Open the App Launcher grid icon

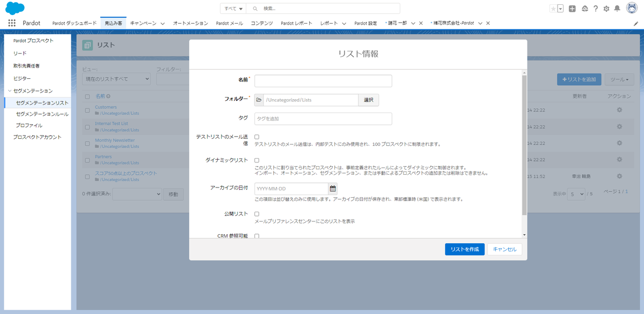tap(12, 23)
